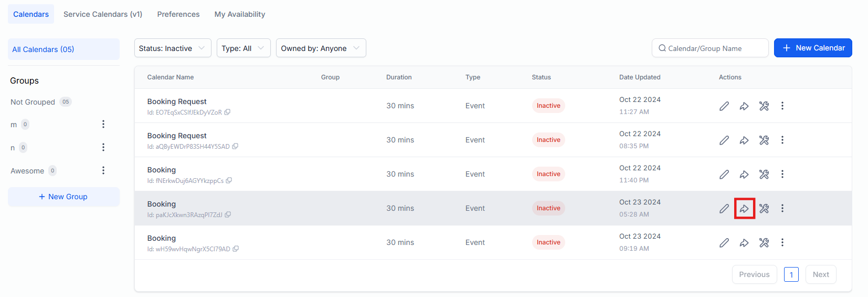Add a New Group
The width and height of the screenshot is (868, 297).
tap(63, 197)
